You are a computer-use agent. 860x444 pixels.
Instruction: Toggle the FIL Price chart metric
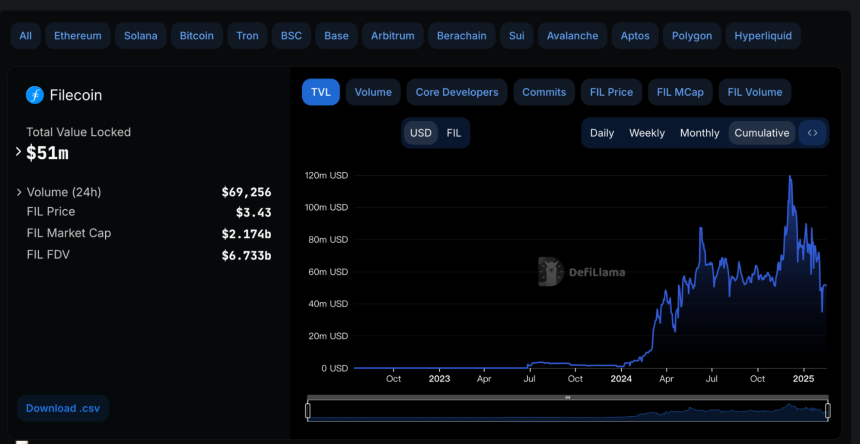tap(612, 92)
